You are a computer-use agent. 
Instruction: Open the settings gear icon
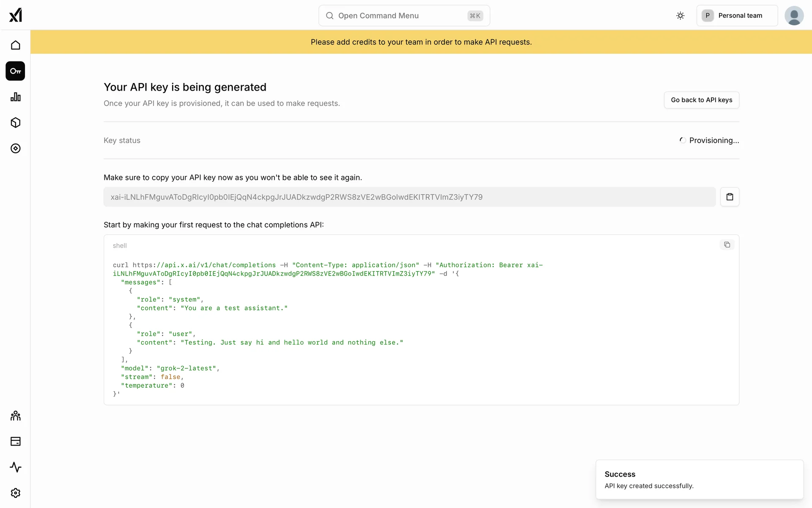click(x=16, y=493)
